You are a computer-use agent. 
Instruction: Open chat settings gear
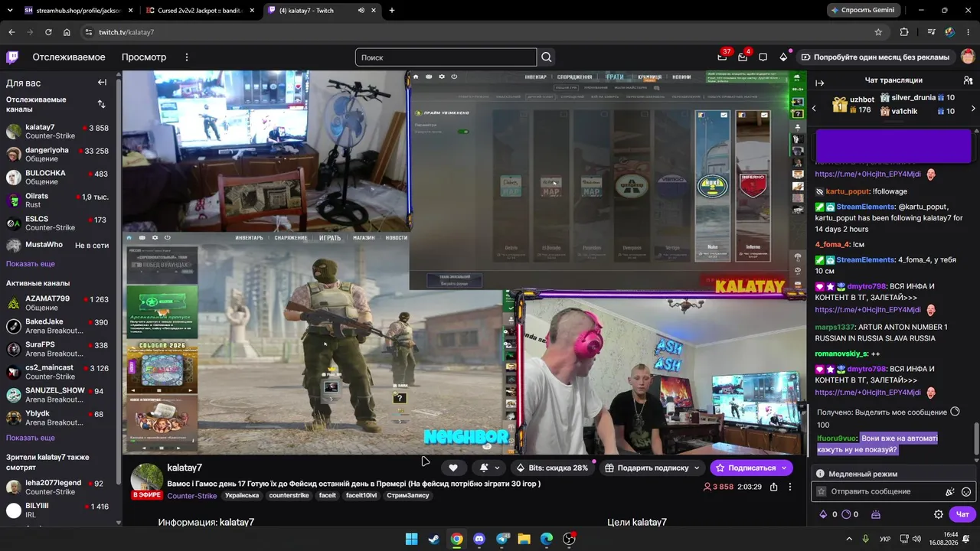(939, 514)
